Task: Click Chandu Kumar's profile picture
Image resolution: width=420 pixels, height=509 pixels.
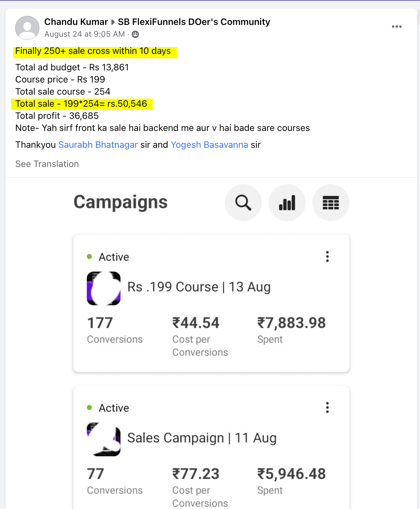Action: click(27, 28)
